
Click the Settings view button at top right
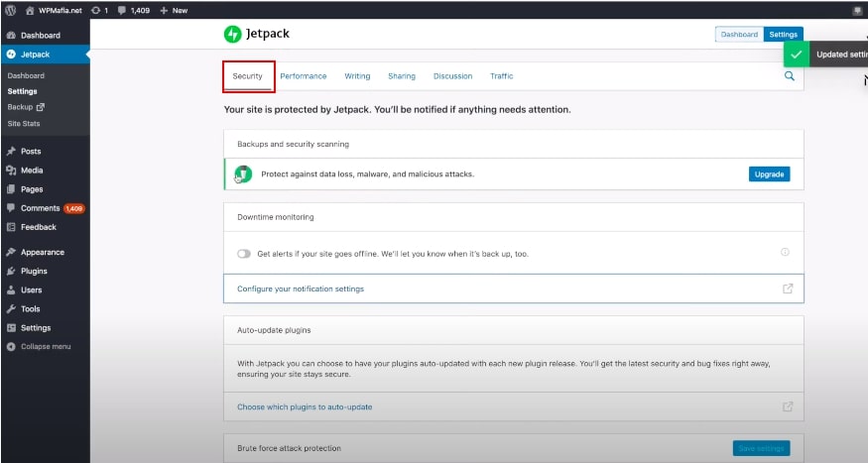[784, 35]
